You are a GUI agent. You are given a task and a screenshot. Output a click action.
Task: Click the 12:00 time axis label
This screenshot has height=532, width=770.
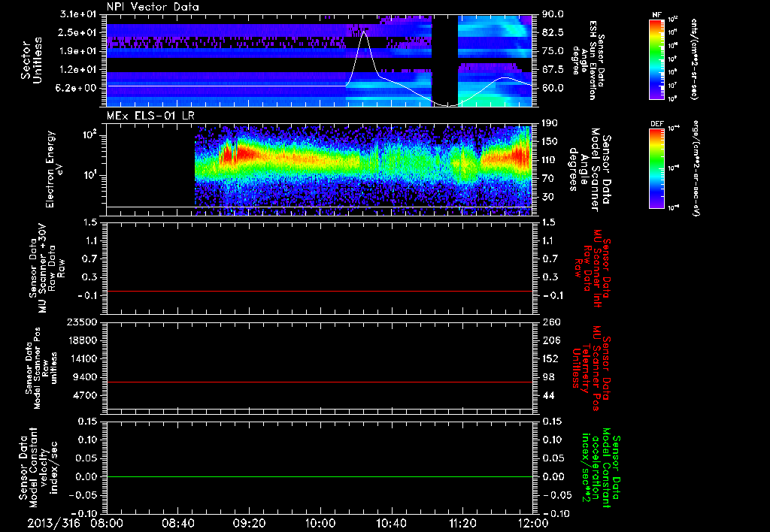coord(533,523)
